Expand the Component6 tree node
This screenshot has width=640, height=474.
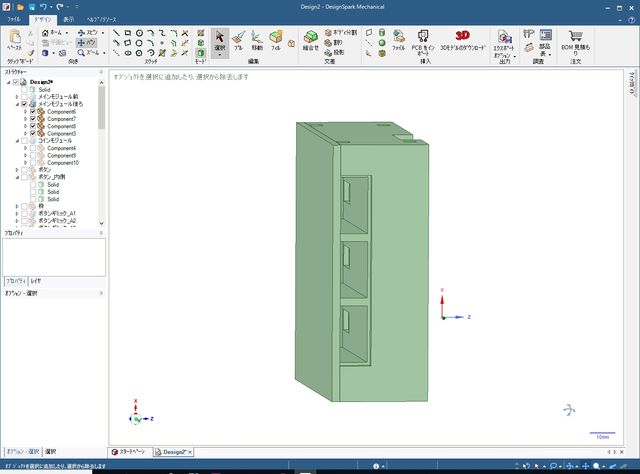click(x=25, y=111)
